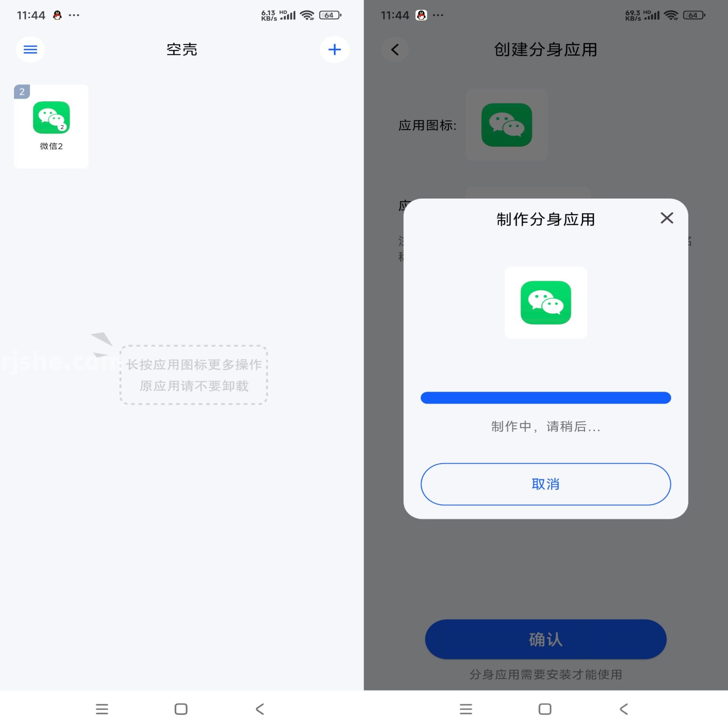
Task: Click the add new app plus icon
Action: (335, 49)
